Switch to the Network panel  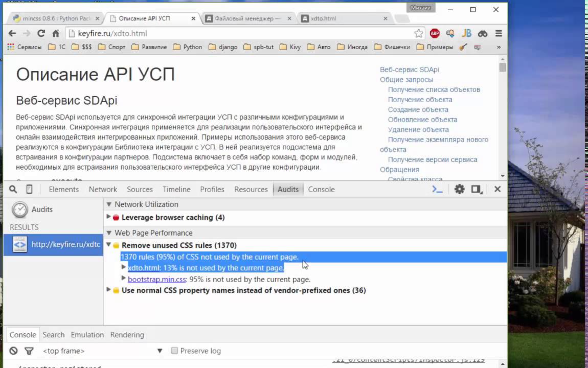pos(103,189)
